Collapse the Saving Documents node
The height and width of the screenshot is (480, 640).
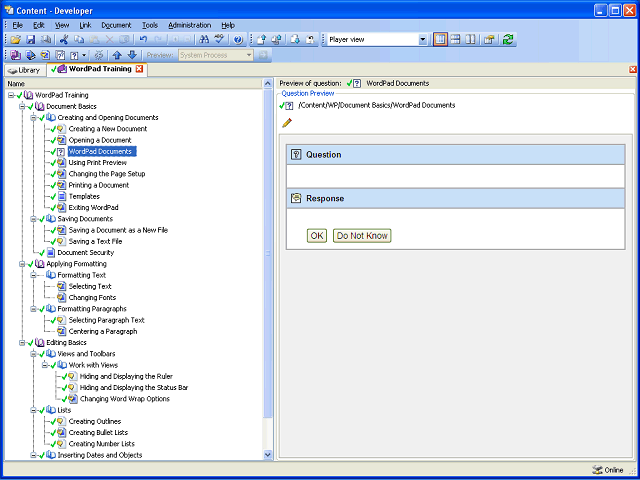tap(33, 219)
